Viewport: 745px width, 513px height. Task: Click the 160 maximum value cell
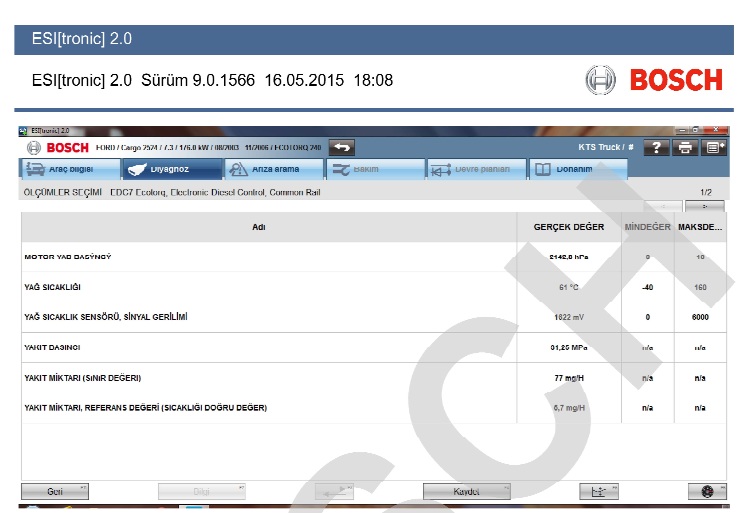[700, 287]
